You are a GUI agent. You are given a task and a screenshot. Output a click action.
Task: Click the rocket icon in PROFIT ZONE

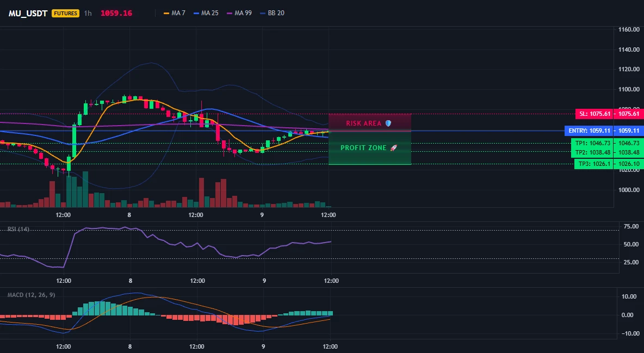click(393, 147)
